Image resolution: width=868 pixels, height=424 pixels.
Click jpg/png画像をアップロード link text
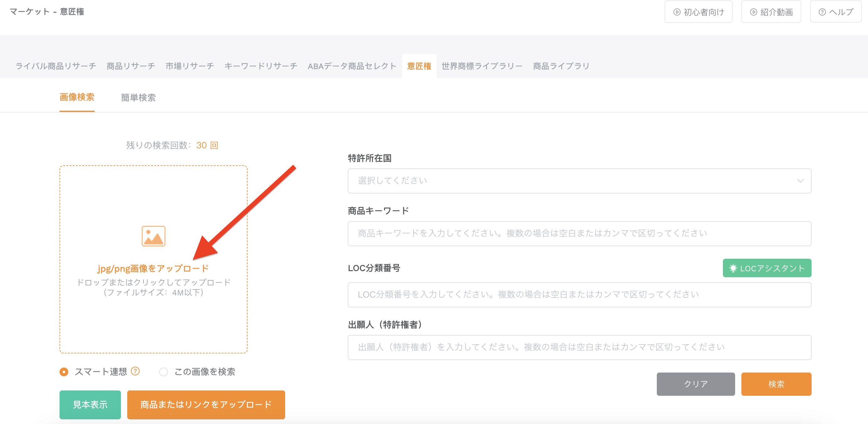point(153,268)
